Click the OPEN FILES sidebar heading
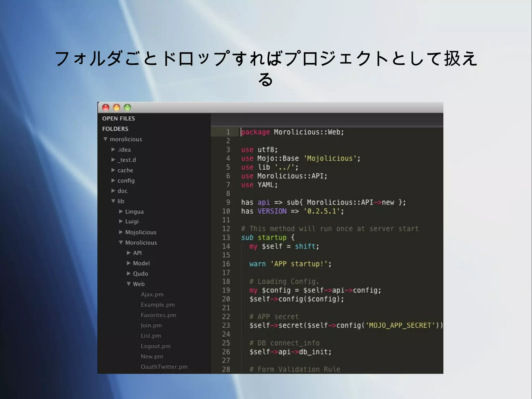Viewport: 532px width, 399px height. point(118,118)
